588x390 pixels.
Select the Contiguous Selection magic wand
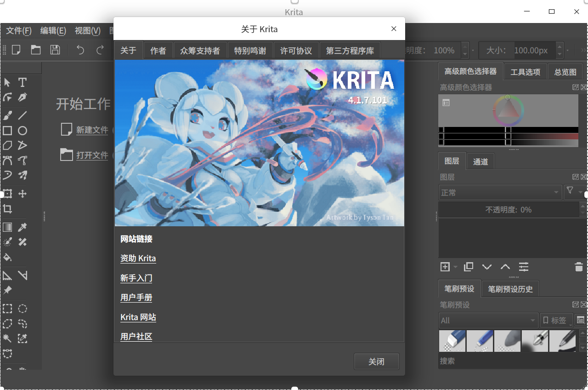7,338
